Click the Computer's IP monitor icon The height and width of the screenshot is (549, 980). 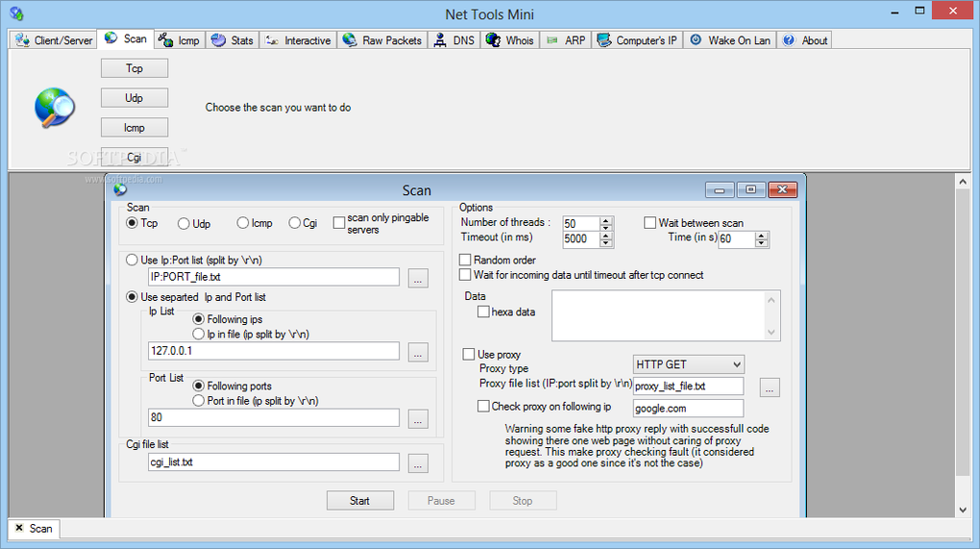603,40
